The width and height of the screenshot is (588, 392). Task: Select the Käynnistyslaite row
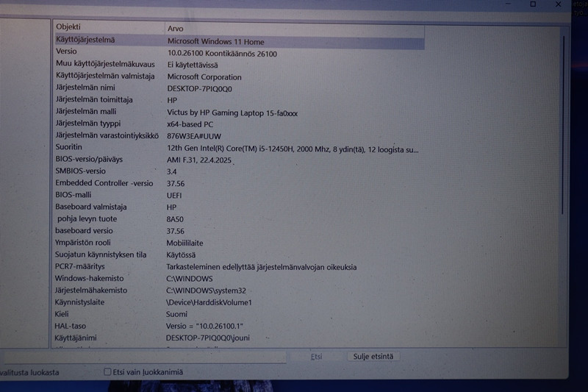(x=240, y=302)
